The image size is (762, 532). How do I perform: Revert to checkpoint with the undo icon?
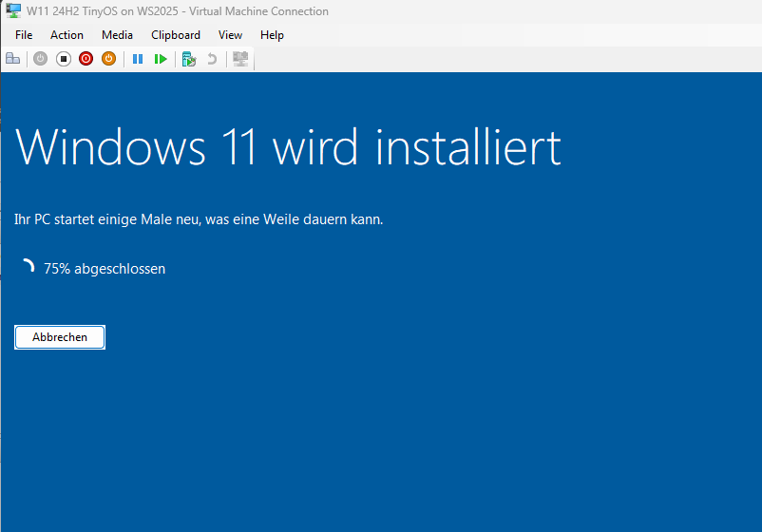[212, 59]
